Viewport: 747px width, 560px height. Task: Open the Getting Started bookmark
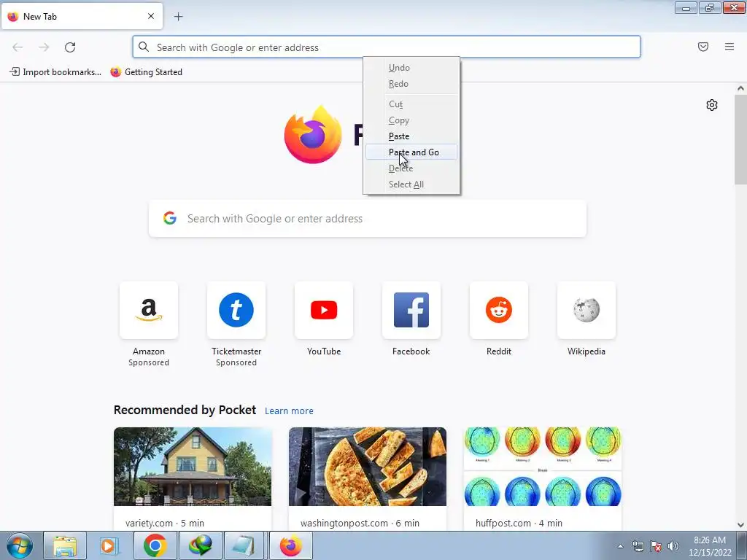tap(146, 72)
